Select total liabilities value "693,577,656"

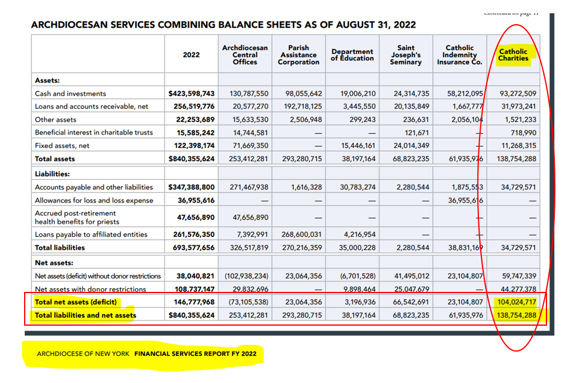click(x=194, y=247)
